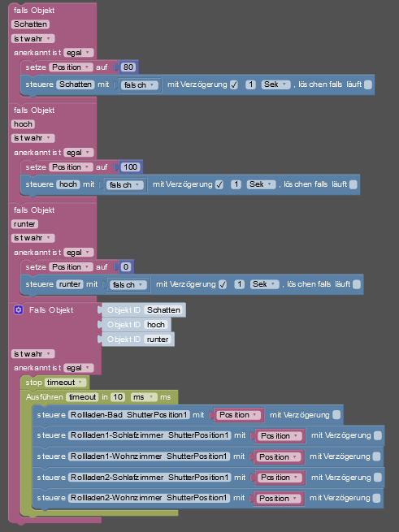Open Position dropdown in Rollladen2-Wohnzimmer row
Viewport: 399px width, 532px height.
point(279,499)
